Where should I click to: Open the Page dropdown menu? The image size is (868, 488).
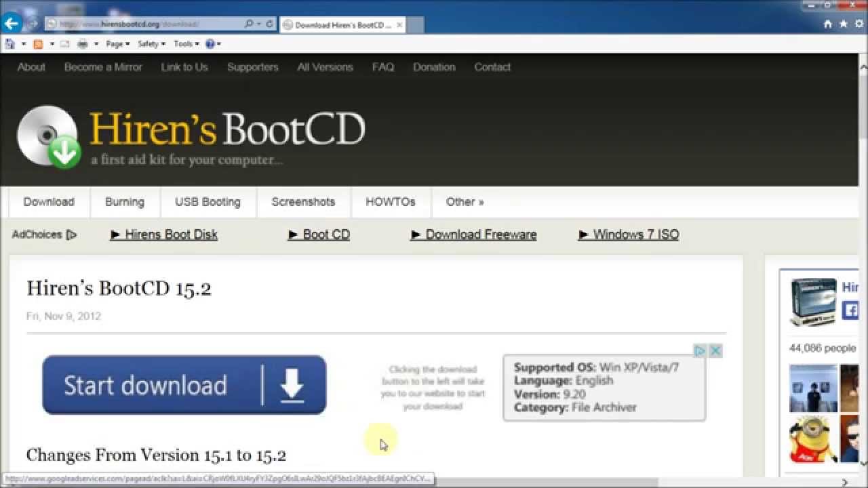[117, 44]
